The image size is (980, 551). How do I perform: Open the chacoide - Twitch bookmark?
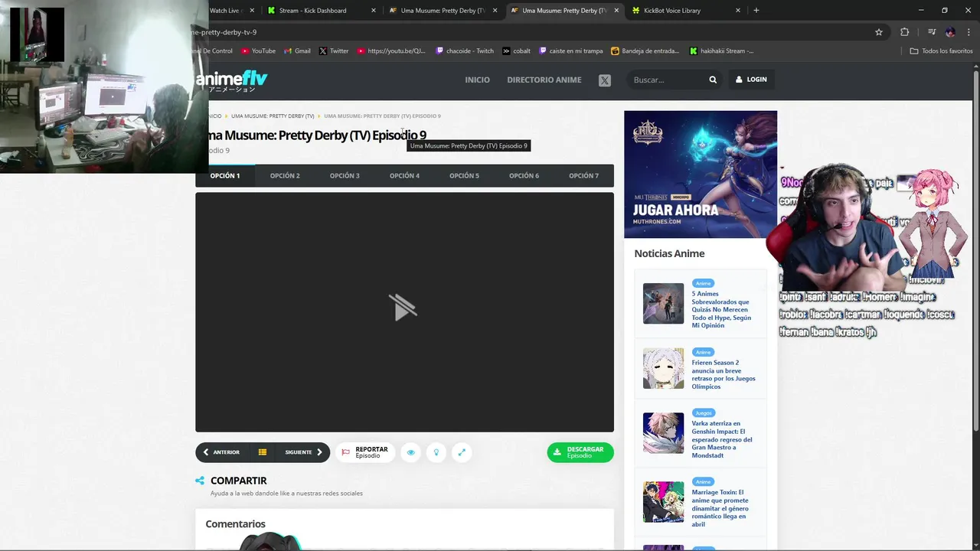[465, 51]
